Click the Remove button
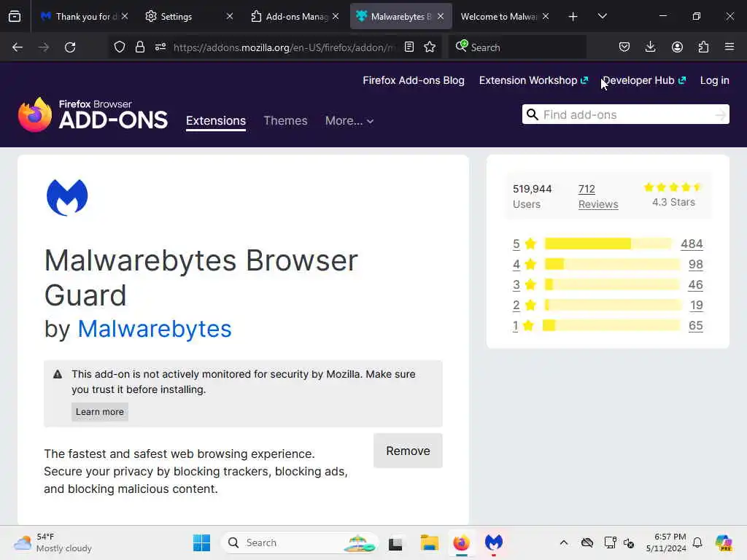Viewport: 747px width, 560px height. pyautogui.click(x=408, y=451)
